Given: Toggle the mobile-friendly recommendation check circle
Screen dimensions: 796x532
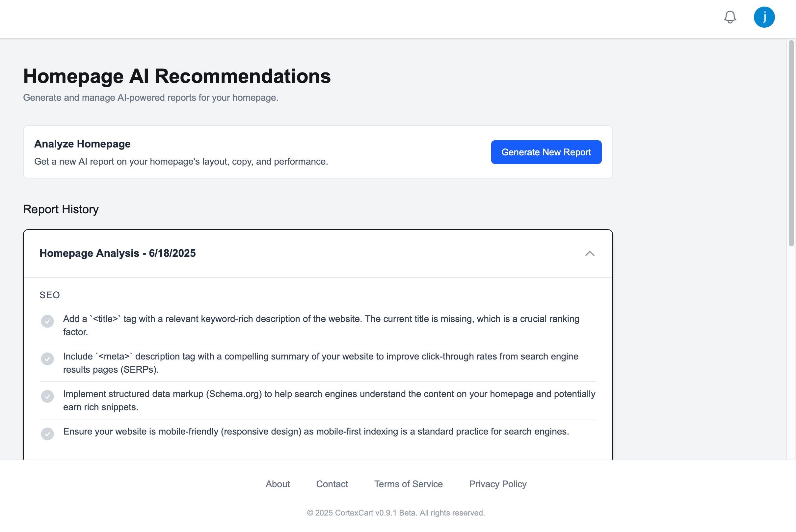Looking at the screenshot, I should (x=47, y=434).
